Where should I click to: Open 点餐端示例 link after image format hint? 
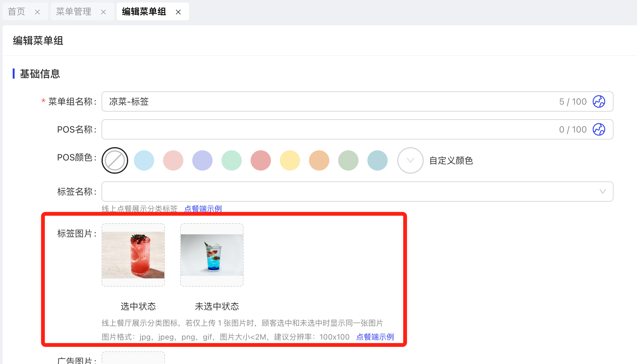tap(375, 337)
